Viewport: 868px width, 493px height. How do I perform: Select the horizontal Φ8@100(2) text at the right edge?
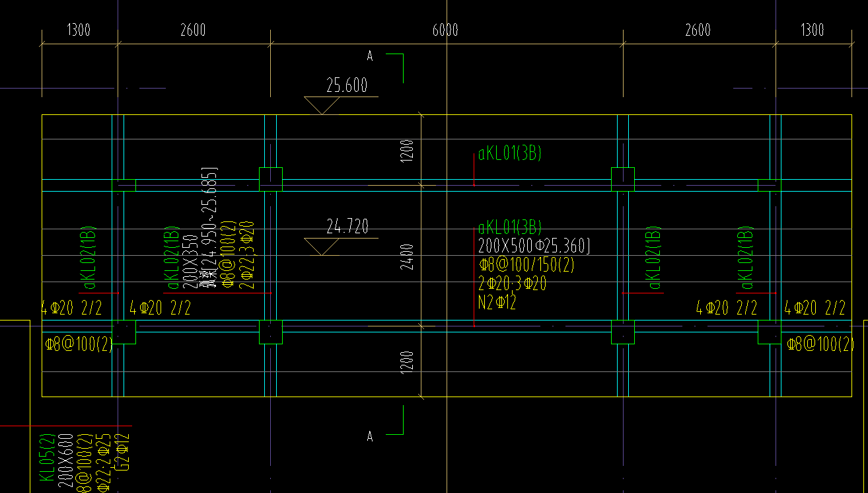coord(821,344)
